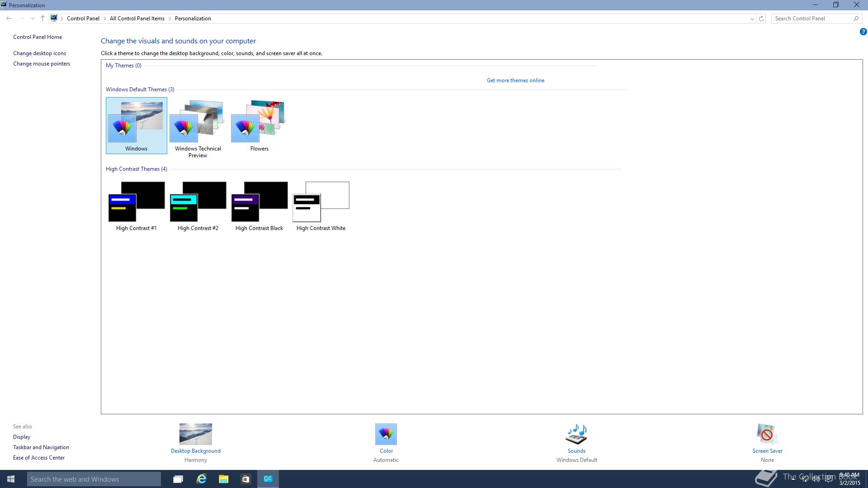
Task: Open Change desktop icons link
Action: pos(39,53)
